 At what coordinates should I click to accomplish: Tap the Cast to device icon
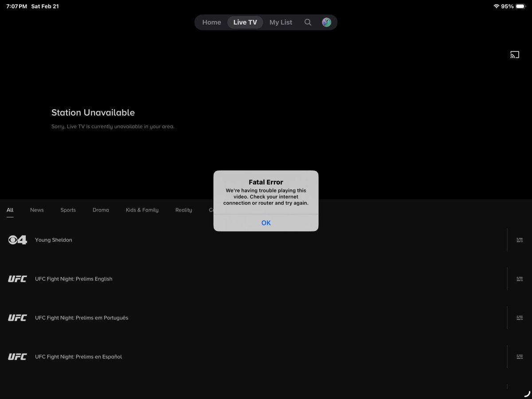pos(514,55)
